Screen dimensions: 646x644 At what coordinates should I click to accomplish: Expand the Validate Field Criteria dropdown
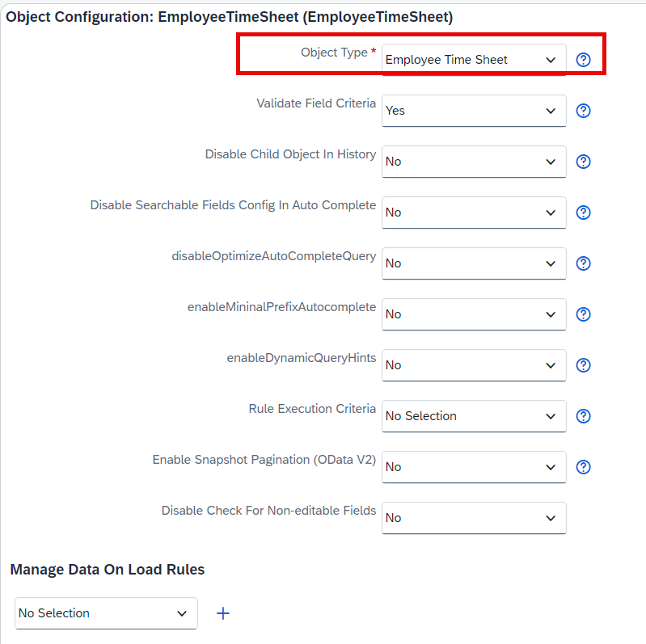pyautogui.click(x=474, y=111)
